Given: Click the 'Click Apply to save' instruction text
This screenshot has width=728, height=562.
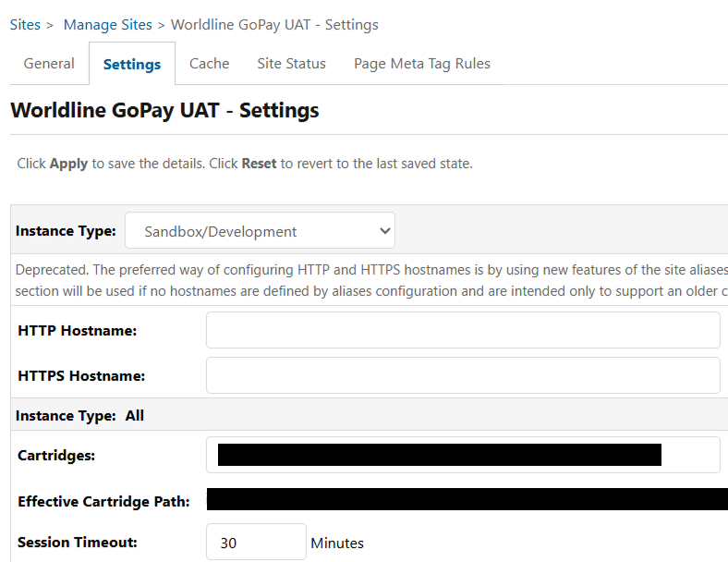Looking at the screenshot, I should [245, 164].
